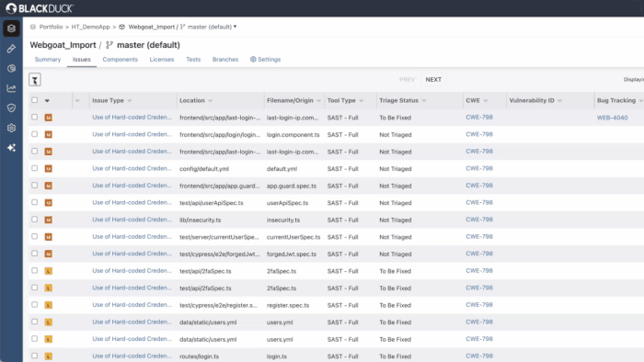This screenshot has width=644, height=362.
Task: Click severity icon for forgedJwt.spec.ts row
Action: 49,254
